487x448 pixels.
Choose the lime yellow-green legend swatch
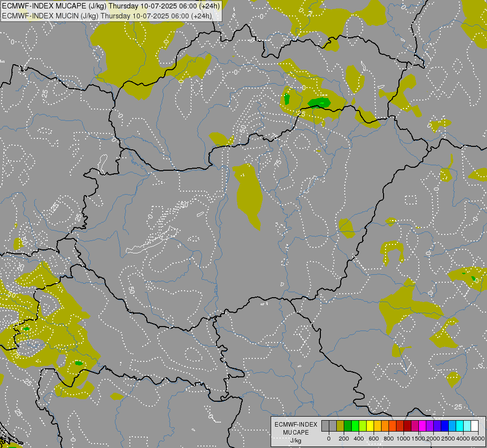(x=363, y=426)
